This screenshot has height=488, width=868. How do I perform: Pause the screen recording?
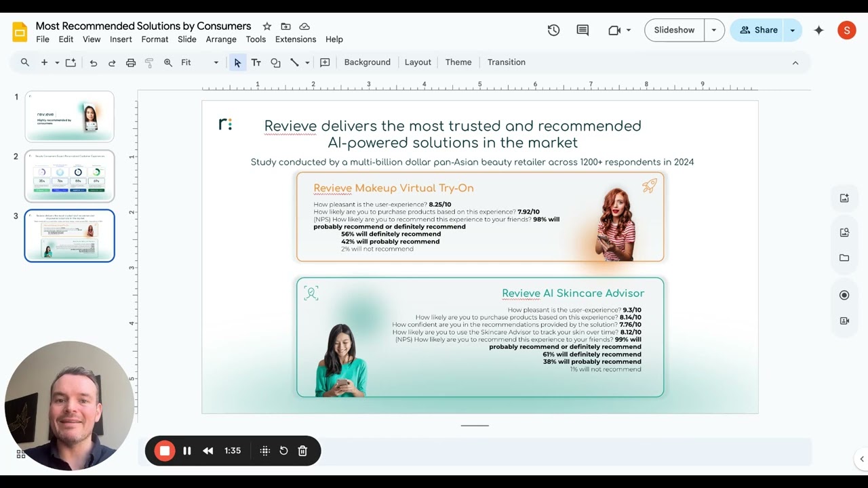pyautogui.click(x=187, y=451)
